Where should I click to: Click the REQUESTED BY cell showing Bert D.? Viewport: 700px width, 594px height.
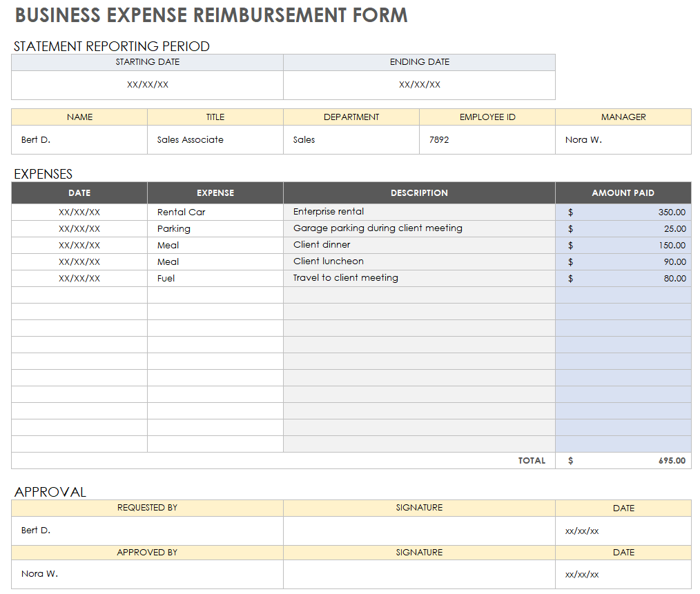tap(147, 531)
